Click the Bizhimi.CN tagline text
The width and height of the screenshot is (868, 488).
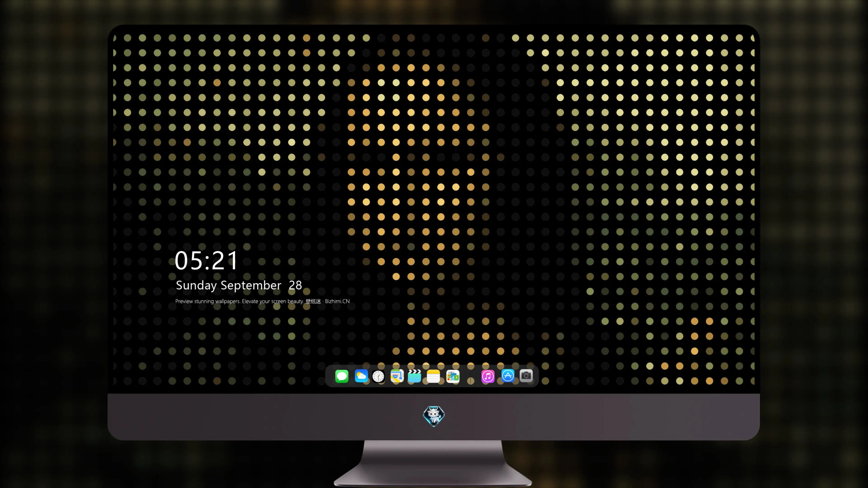pyautogui.click(x=262, y=301)
